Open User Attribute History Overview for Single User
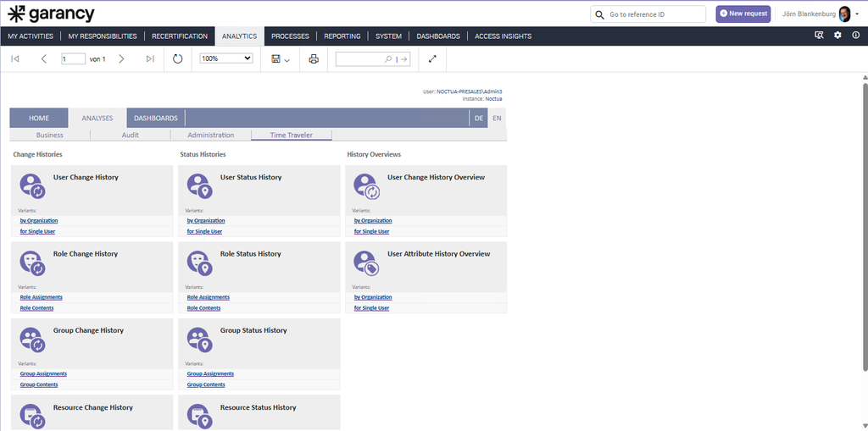Screen dimensions: 868x431 [371, 308]
